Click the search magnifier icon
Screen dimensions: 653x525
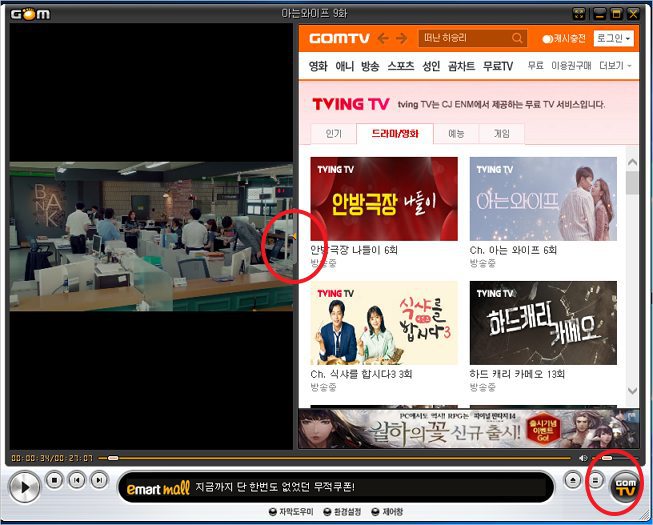pyautogui.click(x=517, y=38)
